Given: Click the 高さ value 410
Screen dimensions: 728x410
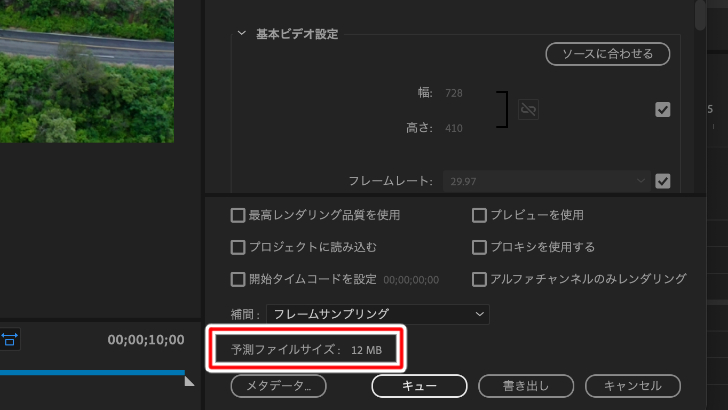Looking at the screenshot, I should click(x=454, y=128).
